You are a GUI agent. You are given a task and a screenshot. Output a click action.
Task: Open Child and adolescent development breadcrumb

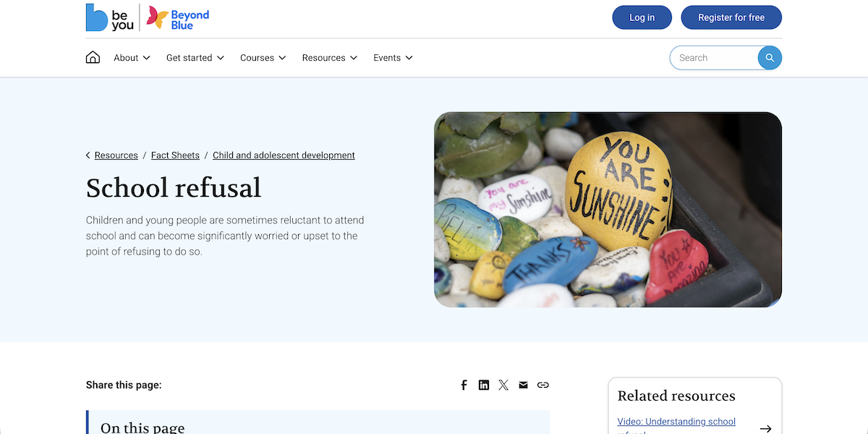(284, 156)
